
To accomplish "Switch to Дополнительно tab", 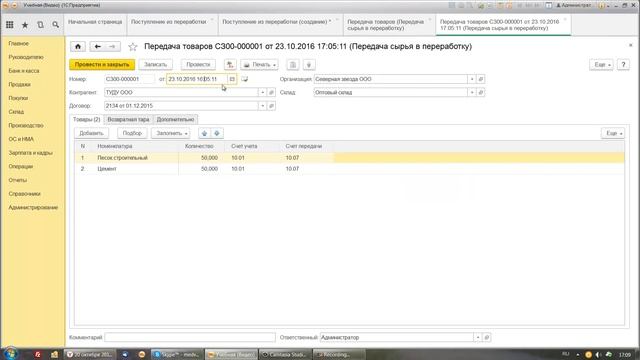I will click(176, 120).
